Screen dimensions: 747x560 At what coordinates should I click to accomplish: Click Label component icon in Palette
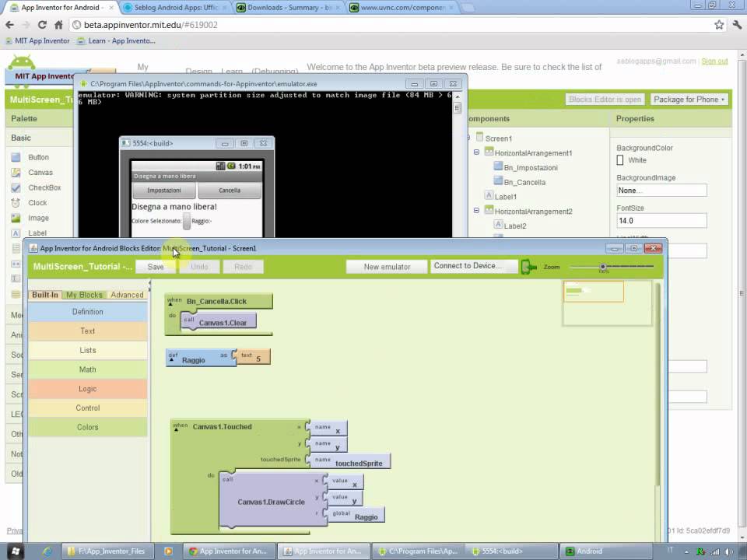[x=16, y=233]
